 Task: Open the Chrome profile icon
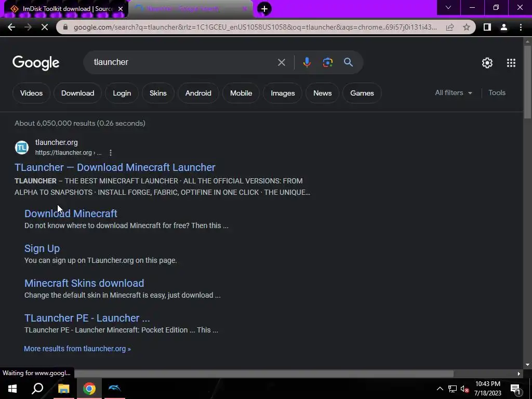pos(504,27)
